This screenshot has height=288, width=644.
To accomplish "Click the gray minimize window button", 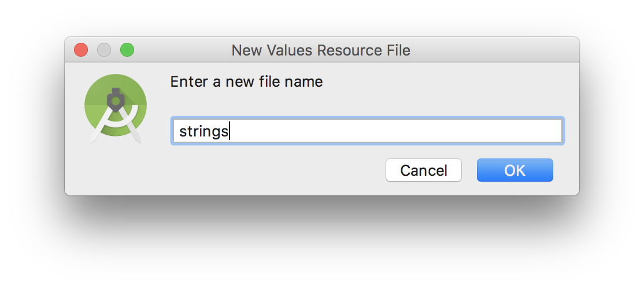I will tap(104, 50).
